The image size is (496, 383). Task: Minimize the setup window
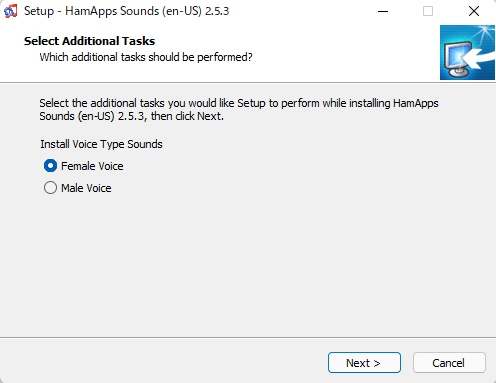pos(383,11)
